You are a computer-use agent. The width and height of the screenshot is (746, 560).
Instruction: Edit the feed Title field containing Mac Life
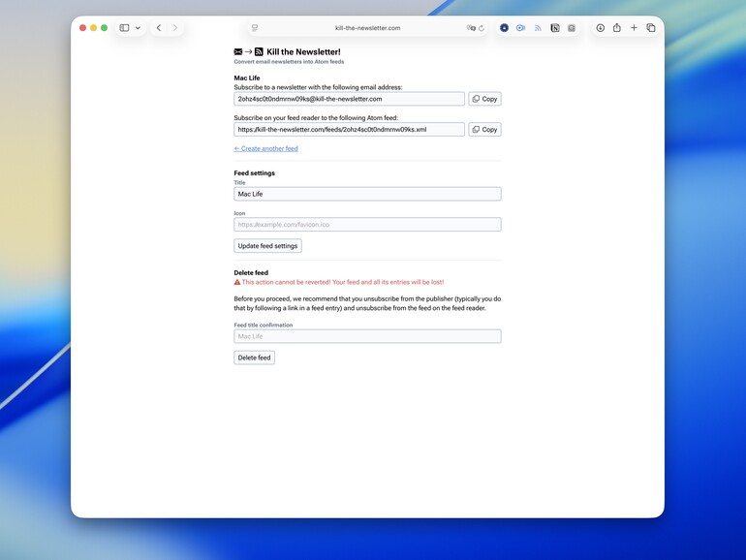[367, 194]
